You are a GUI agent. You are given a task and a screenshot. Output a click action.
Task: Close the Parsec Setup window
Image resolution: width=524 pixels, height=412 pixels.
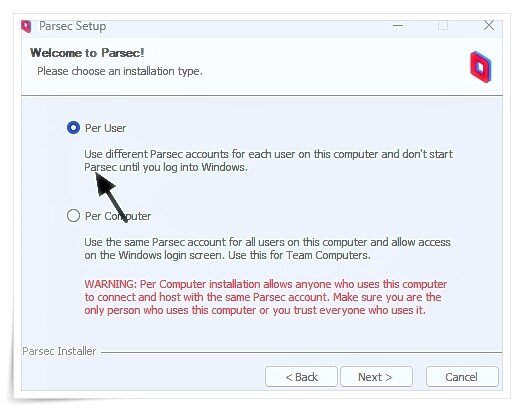point(489,25)
